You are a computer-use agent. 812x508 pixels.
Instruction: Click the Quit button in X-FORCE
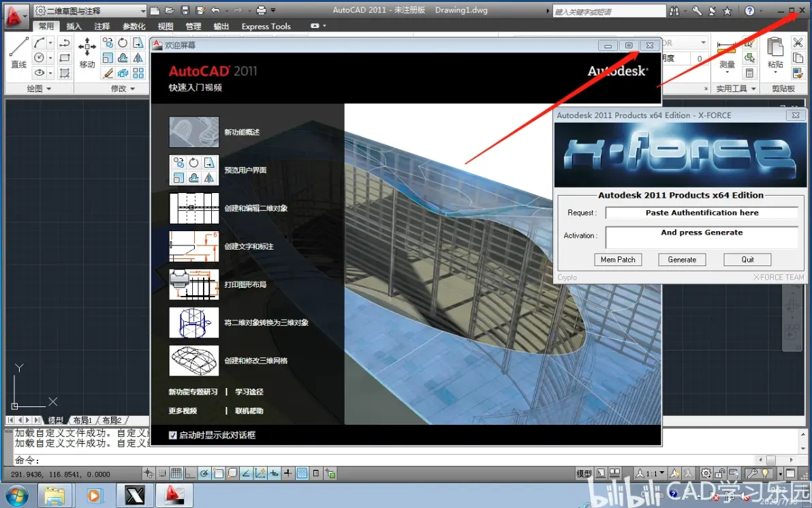pos(747,260)
